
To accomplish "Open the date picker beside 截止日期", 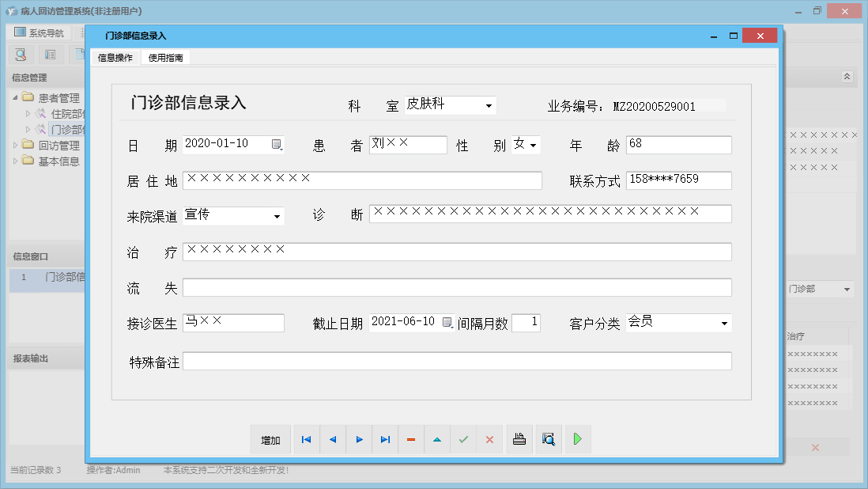I will [446, 323].
